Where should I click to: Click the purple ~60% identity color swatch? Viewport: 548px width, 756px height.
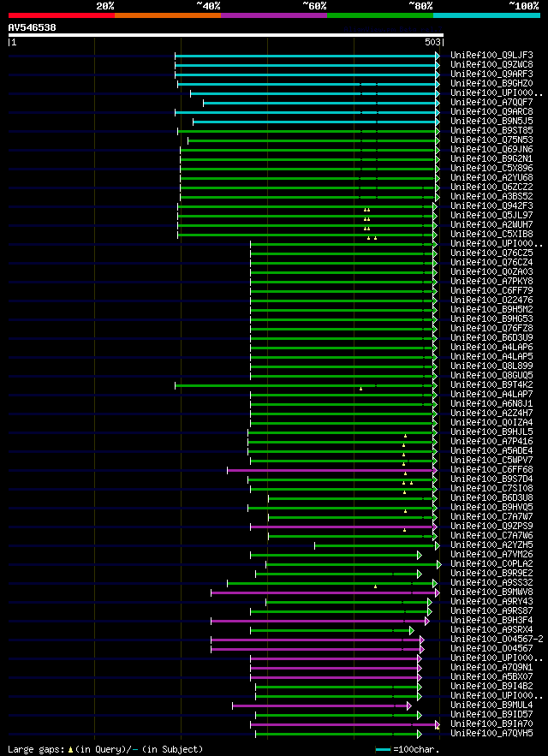tap(274, 15)
